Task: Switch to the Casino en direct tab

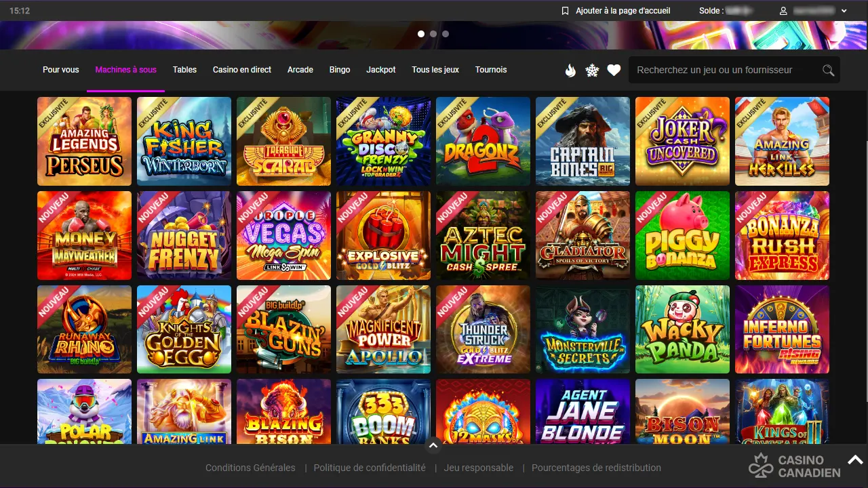Action: pos(242,70)
